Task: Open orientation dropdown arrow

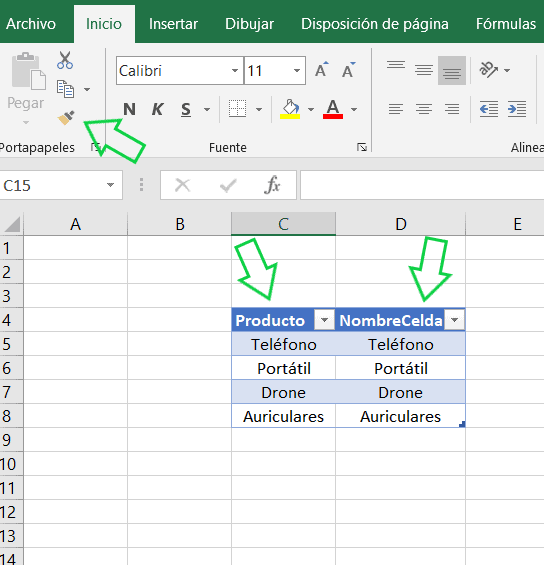Action: pos(507,70)
